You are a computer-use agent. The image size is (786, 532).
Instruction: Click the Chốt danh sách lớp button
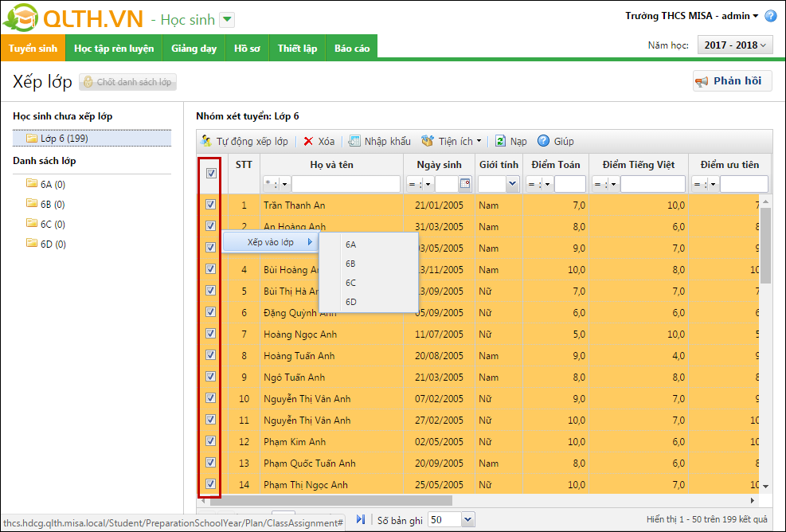coord(127,82)
